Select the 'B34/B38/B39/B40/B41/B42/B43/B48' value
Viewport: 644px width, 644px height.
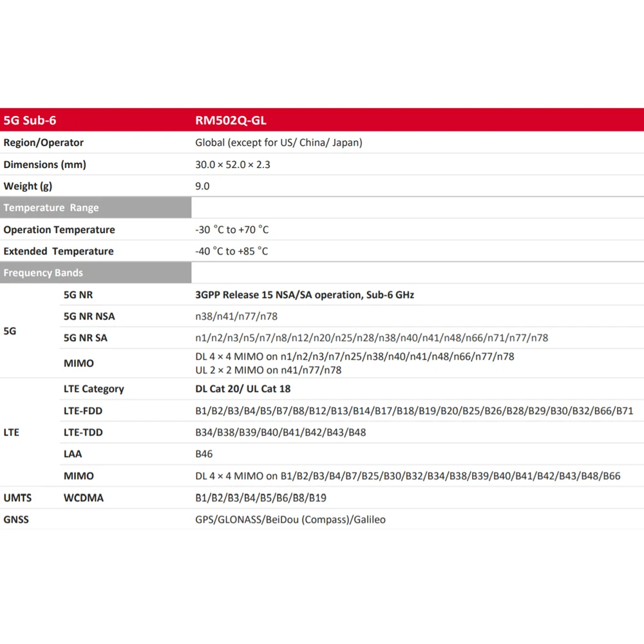[281, 433]
